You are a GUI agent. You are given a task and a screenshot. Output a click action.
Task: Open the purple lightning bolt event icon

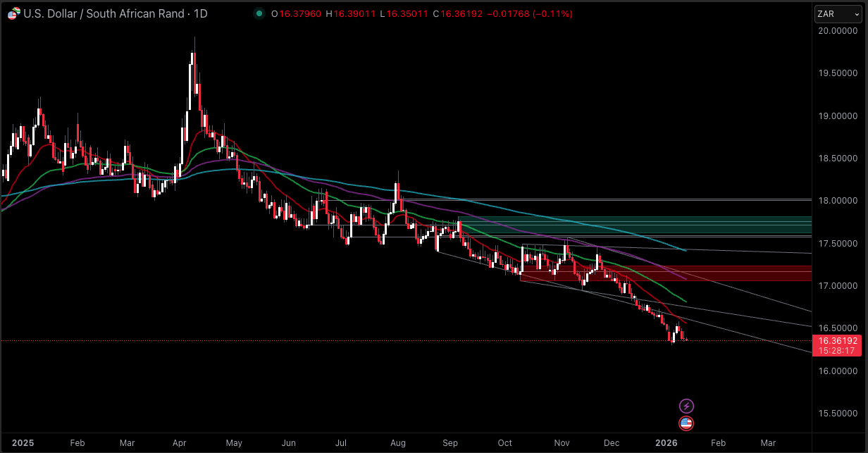pyautogui.click(x=686, y=406)
